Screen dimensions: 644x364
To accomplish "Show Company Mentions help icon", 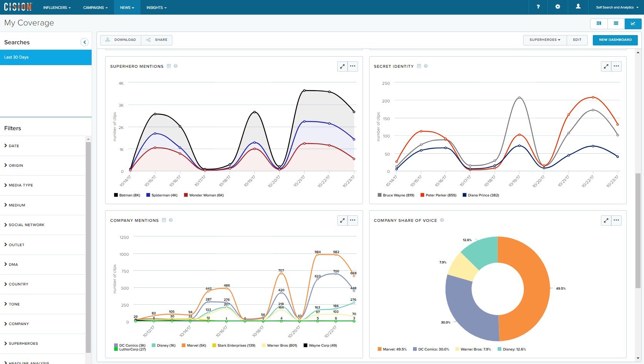I will [171, 220].
